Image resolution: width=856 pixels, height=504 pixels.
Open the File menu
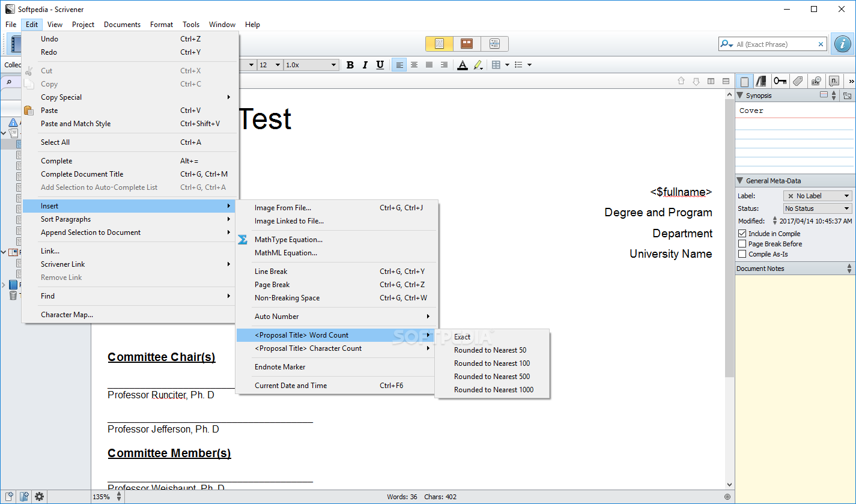coord(11,25)
